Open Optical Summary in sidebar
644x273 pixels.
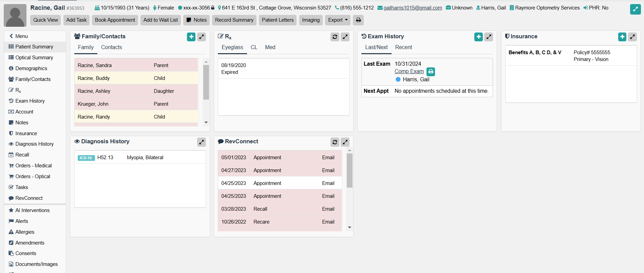tap(35, 58)
